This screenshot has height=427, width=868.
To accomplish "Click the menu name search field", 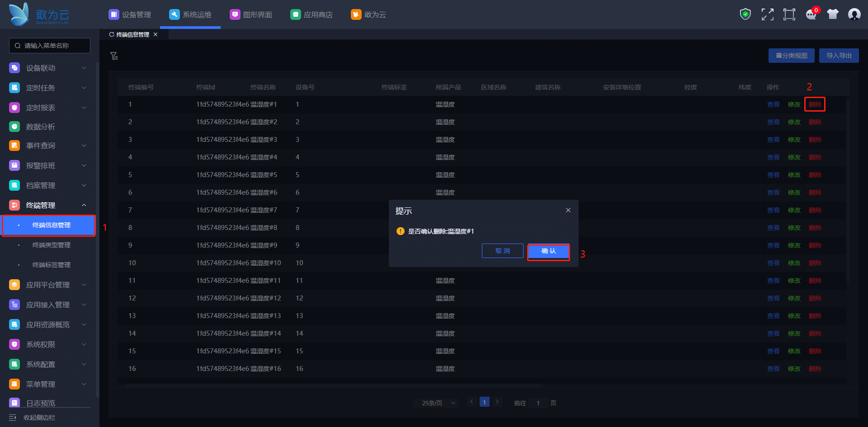I will point(50,46).
